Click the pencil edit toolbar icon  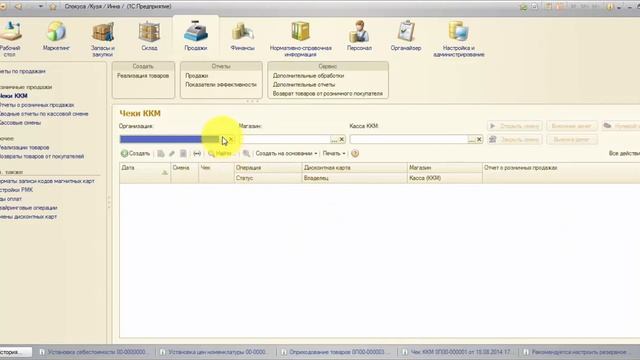[172, 153]
